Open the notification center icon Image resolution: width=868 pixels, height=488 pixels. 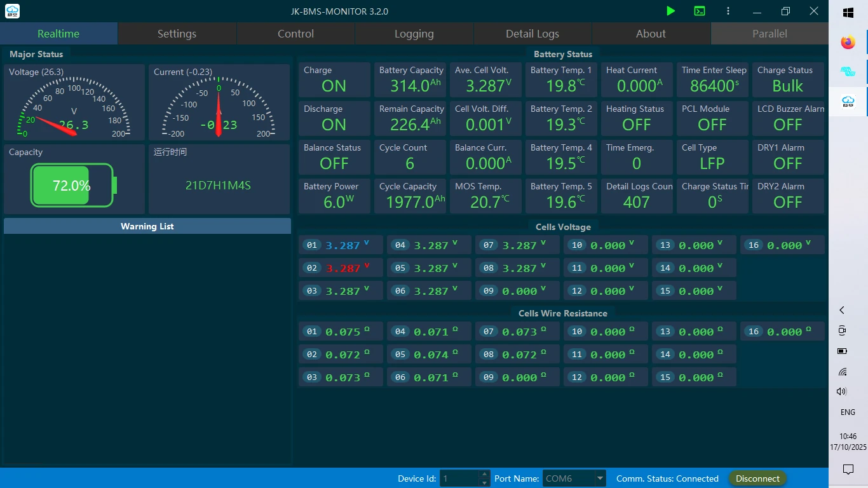click(x=848, y=469)
